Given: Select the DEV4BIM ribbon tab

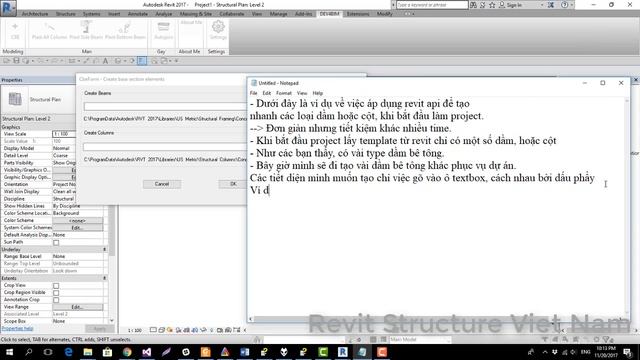Looking at the screenshot, I should click(329, 14).
